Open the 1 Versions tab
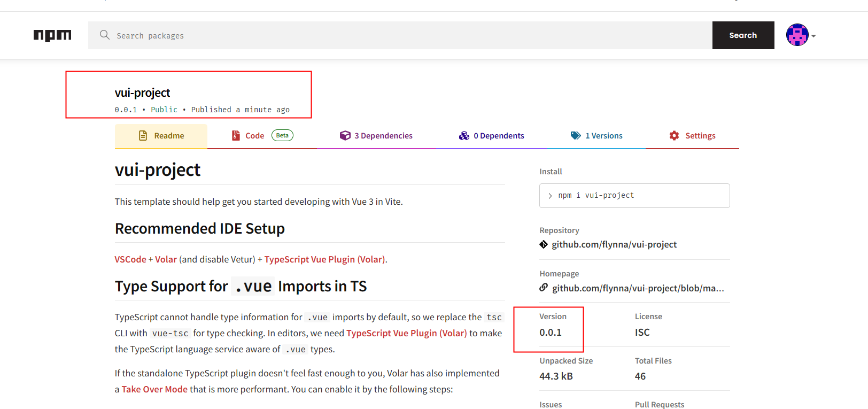The image size is (868, 409). [596, 136]
